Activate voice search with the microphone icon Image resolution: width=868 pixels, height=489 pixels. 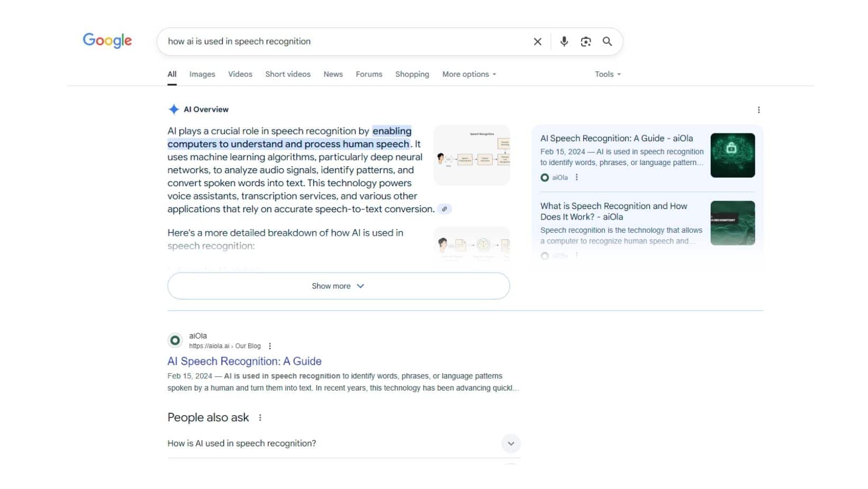click(563, 41)
